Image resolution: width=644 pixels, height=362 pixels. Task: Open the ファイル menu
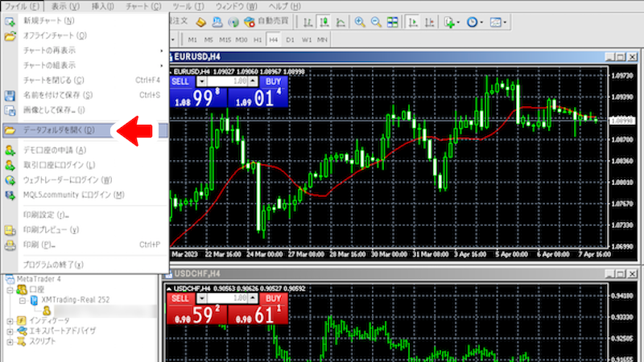pos(22,6)
